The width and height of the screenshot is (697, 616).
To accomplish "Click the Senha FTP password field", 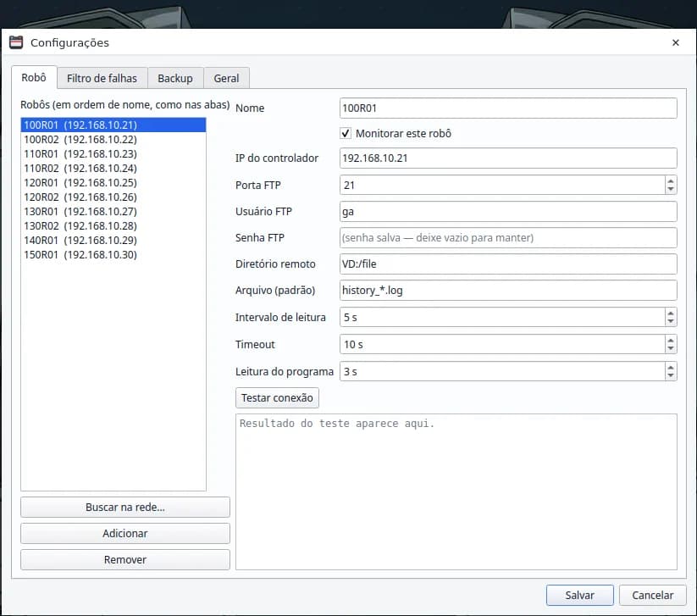I will [508, 237].
